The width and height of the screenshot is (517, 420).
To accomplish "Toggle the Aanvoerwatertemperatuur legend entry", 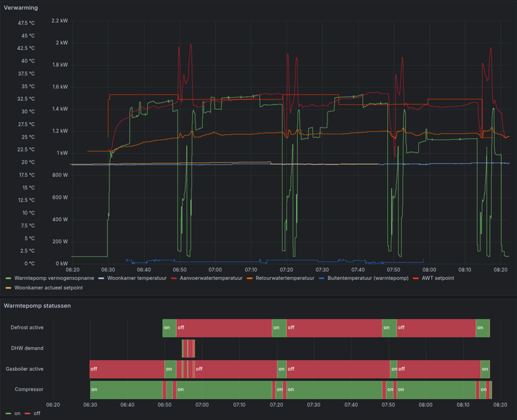I will click(x=211, y=278).
